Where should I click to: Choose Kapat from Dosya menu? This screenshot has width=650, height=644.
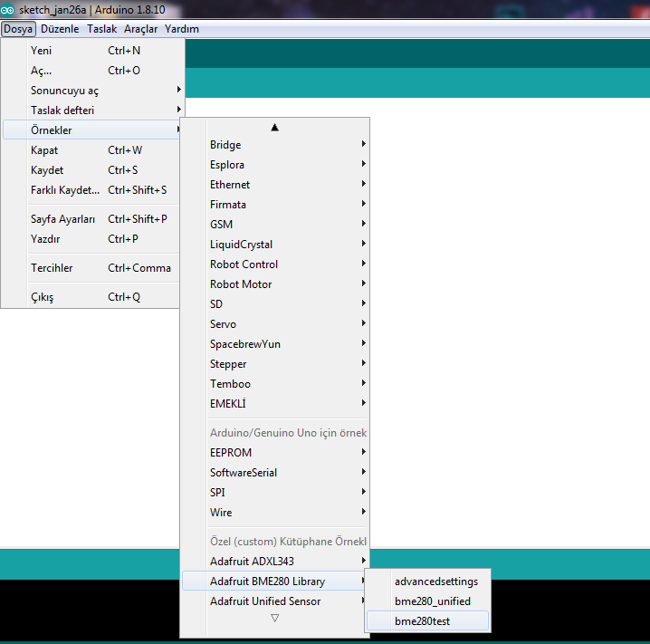(x=91, y=150)
